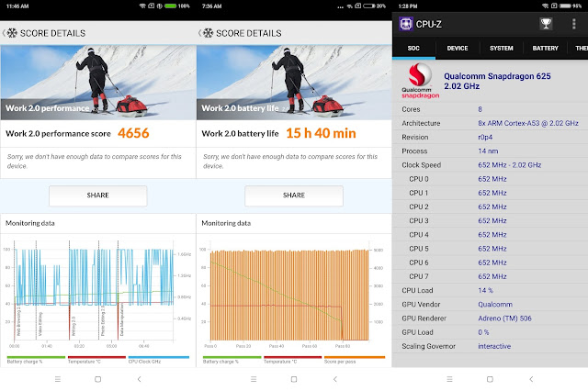Tap the Process value 14 nm
The height and width of the screenshot is (391, 588).
pos(488,151)
